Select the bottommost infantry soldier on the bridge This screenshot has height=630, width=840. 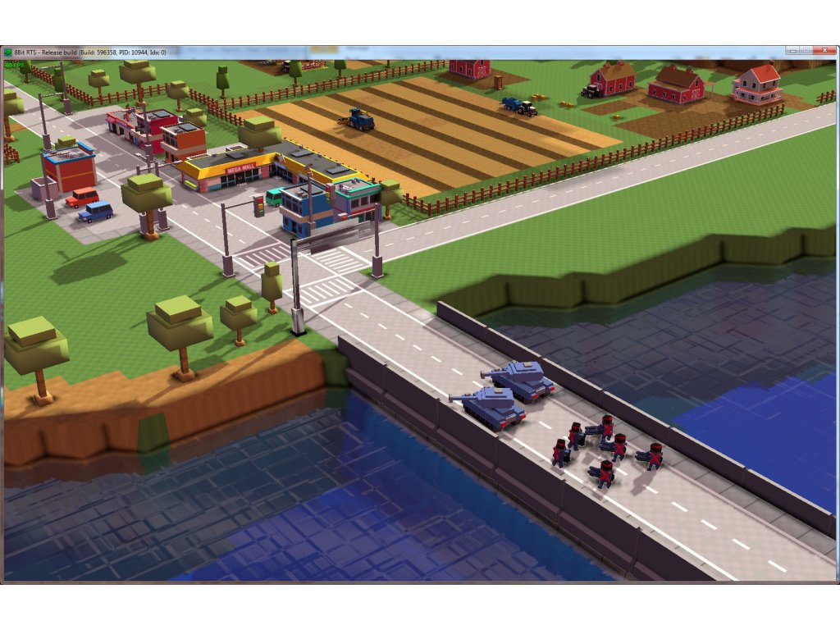[x=603, y=473]
